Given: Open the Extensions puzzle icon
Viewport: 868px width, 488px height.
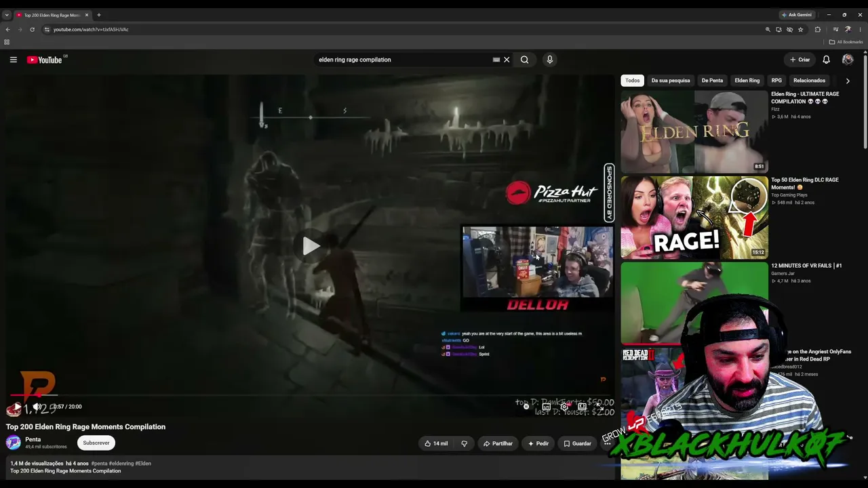Looking at the screenshot, I should [817, 29].
